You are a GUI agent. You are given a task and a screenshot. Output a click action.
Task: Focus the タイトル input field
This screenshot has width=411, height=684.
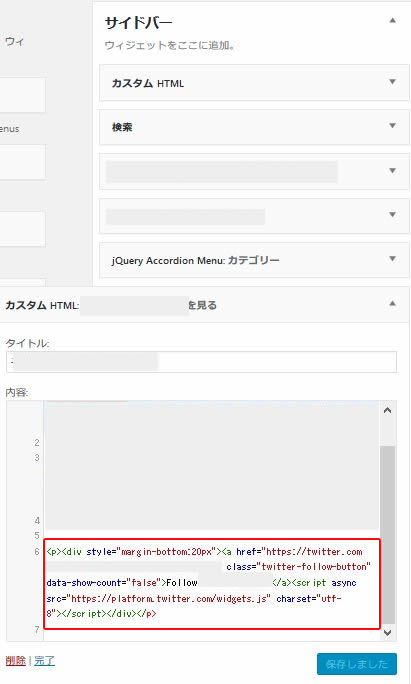point(201,362)
